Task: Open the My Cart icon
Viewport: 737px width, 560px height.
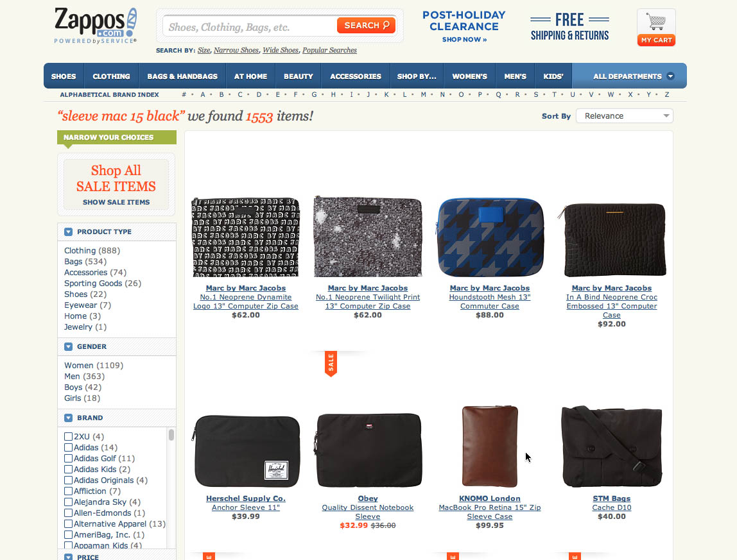Action: click(656, 27)
